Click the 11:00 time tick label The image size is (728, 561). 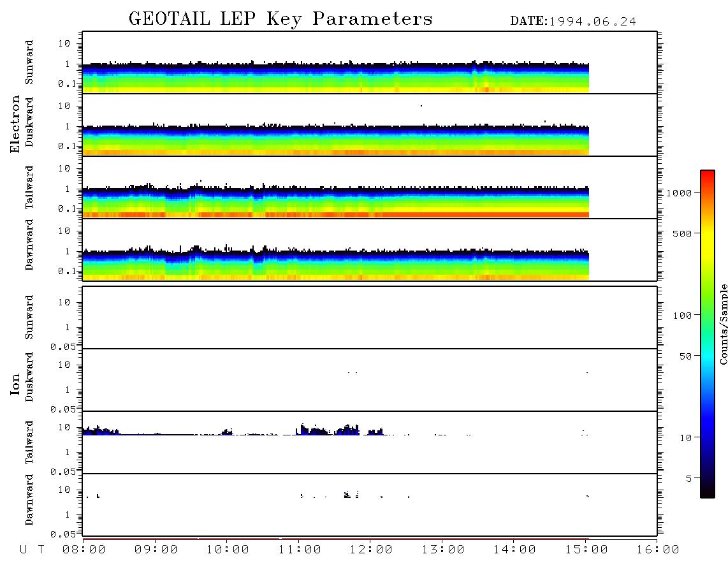(300, 550)
